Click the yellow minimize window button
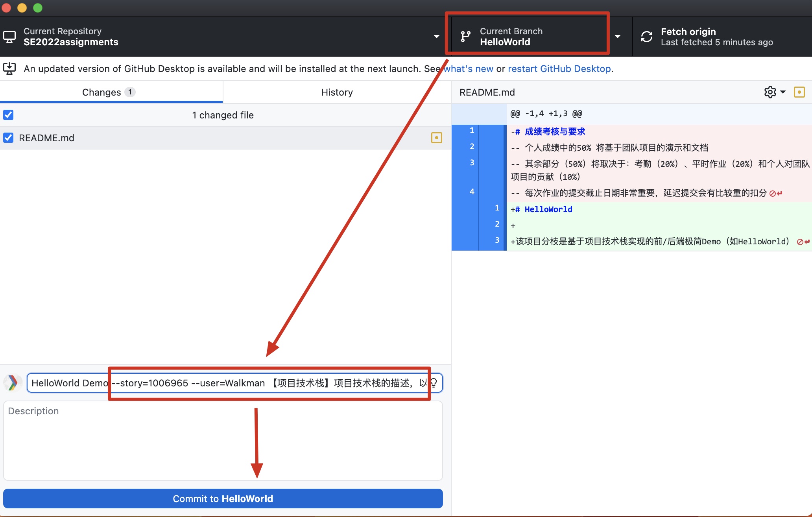 coord(22,8)
